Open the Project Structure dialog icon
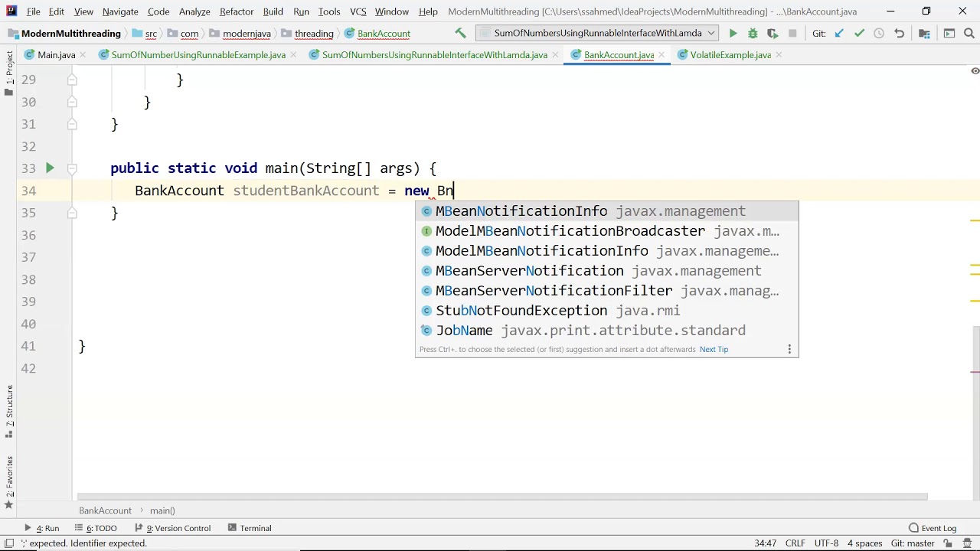Image resolution: width=980 pixels, height=551 pixels. click(x=924, y=34)
